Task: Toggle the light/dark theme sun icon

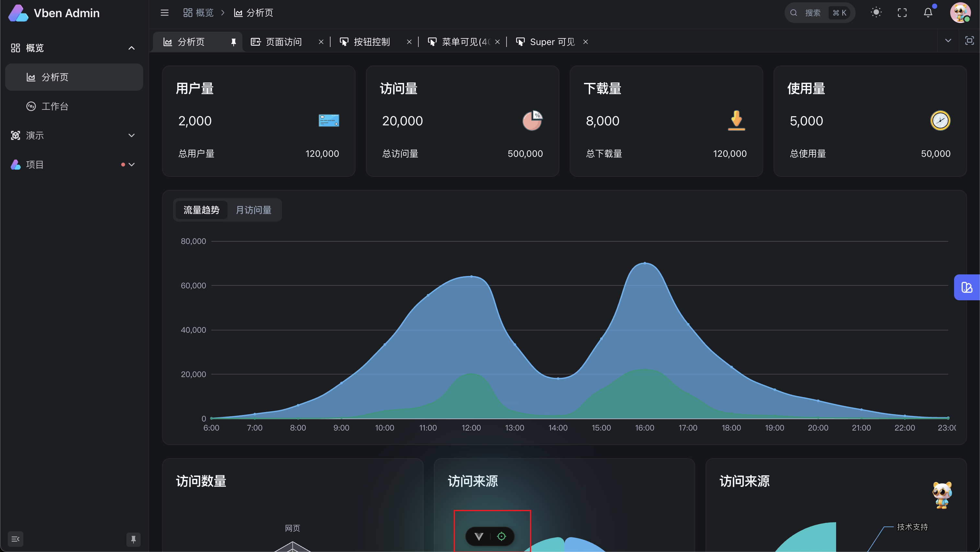Action: [x=876, y=13]
